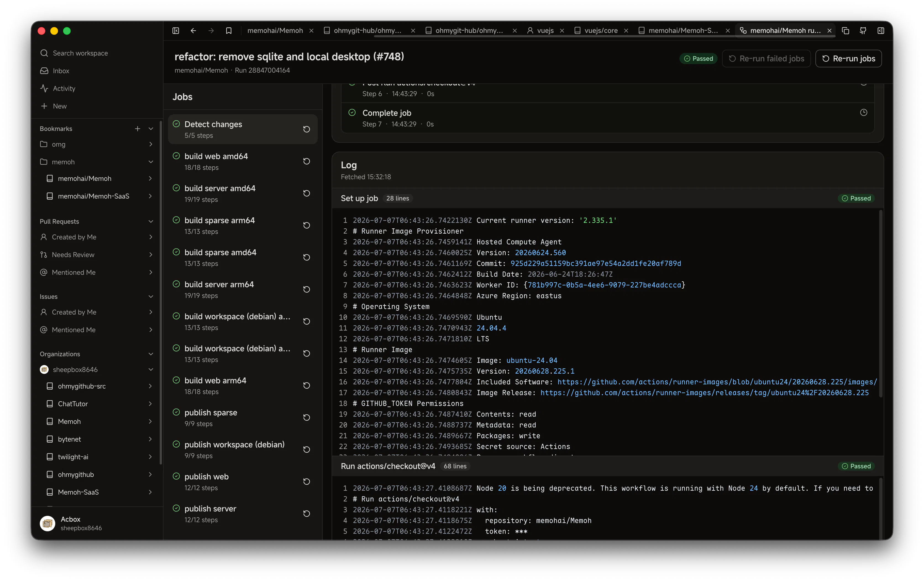Select the publish server job
Screen dimensions: 924x581
(243, 514)
